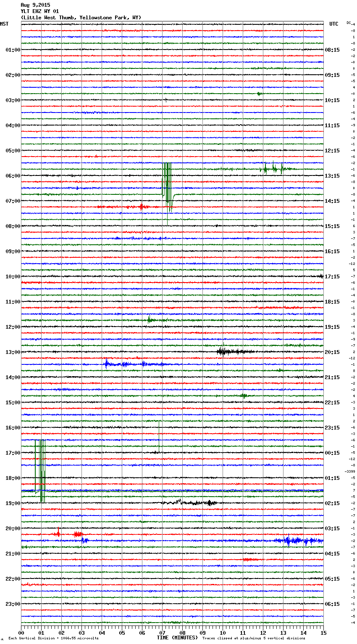Click the '23:00' MST time label
357x644 pixels.
pyautogui.click(x=13, y=604)
